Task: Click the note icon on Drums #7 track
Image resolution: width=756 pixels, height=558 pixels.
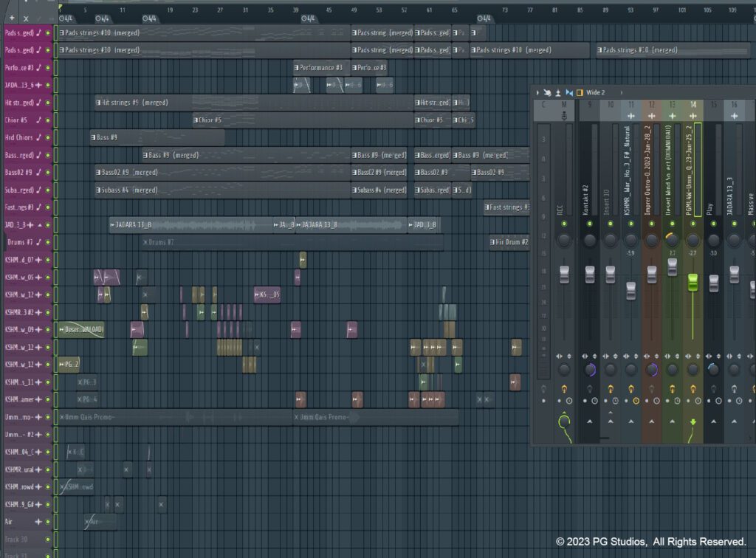Action: coord(39,242)
